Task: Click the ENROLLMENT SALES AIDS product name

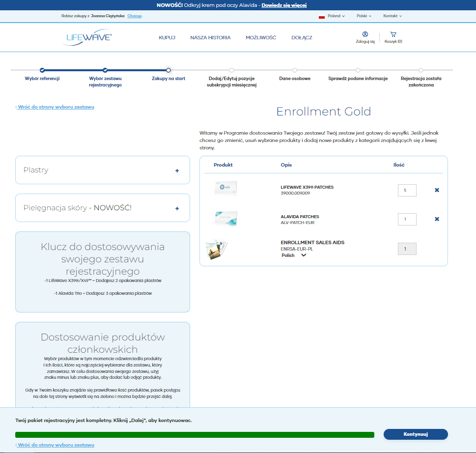Action: (x=312, y=242)
